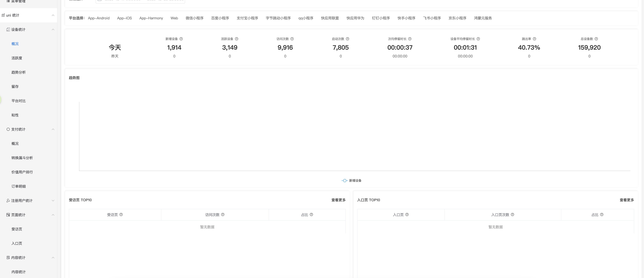Go to 转换漏斗分析 page

point(22,158)
